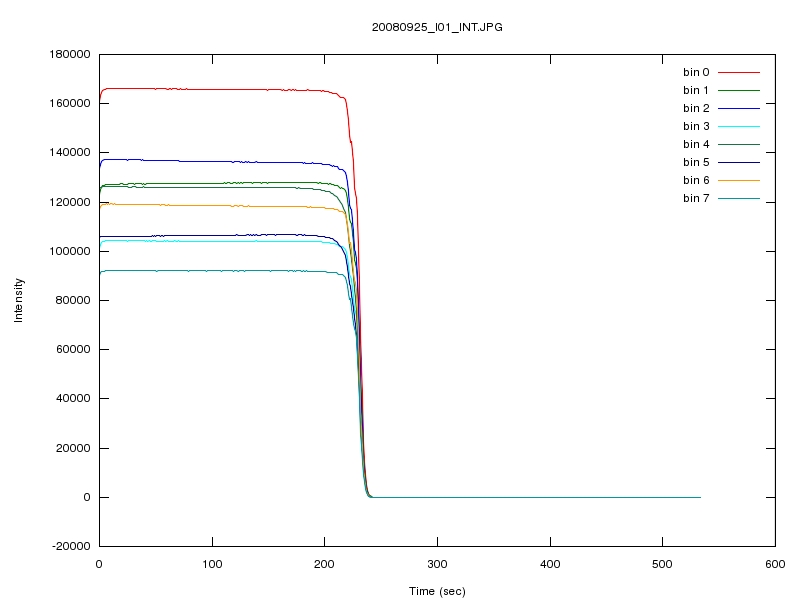Click the 200 x-axis tick label
This screenshot has height=600, width=800.
pyautogui.click(x=324, y=564)
